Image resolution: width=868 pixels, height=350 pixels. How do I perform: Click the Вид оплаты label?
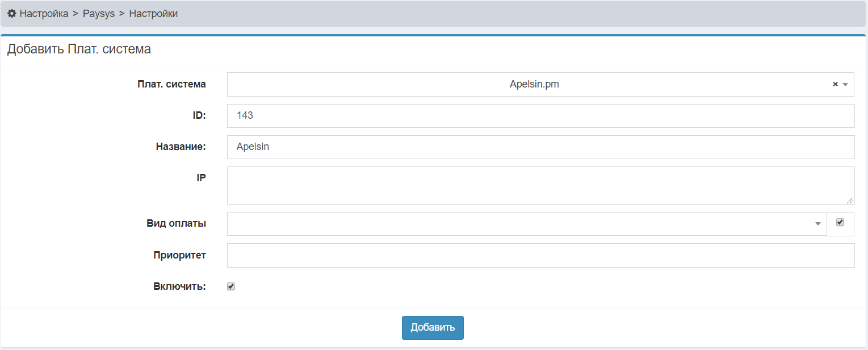(176, 224)
